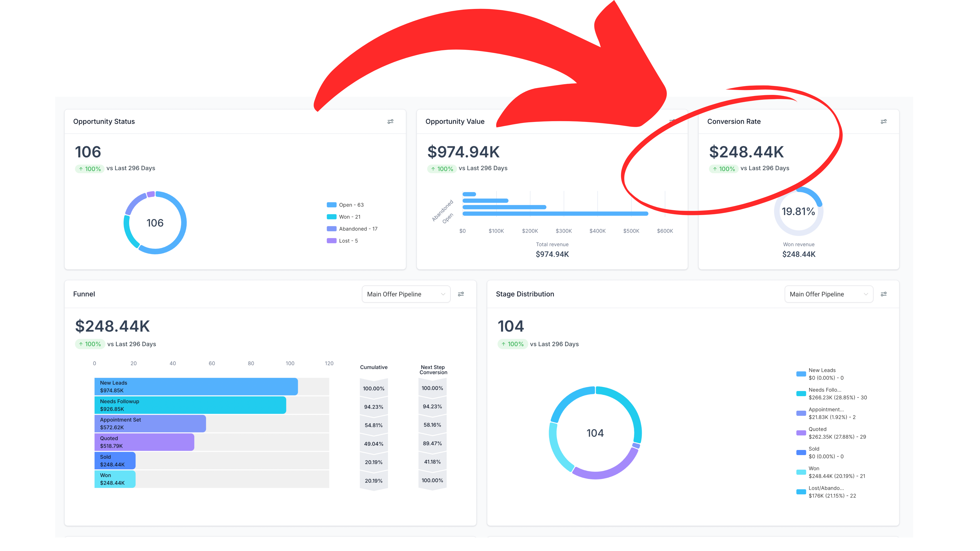Click 100% increase badge in Opportunity Value

pyautogui.click(x=442, y=168)
